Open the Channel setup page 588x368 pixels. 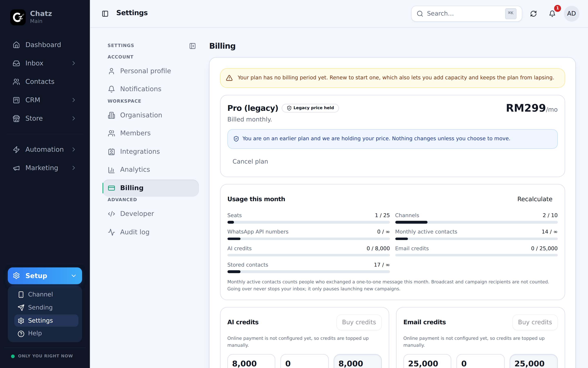tap(46, 294)
